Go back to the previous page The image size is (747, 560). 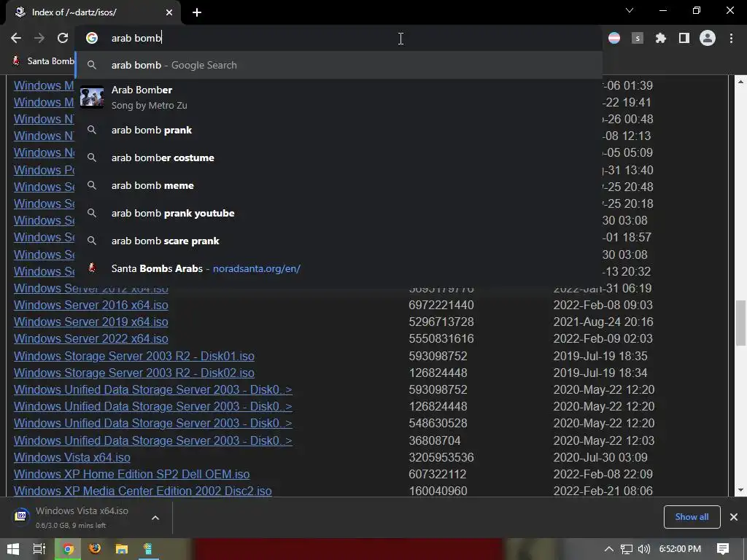[16, 38]
